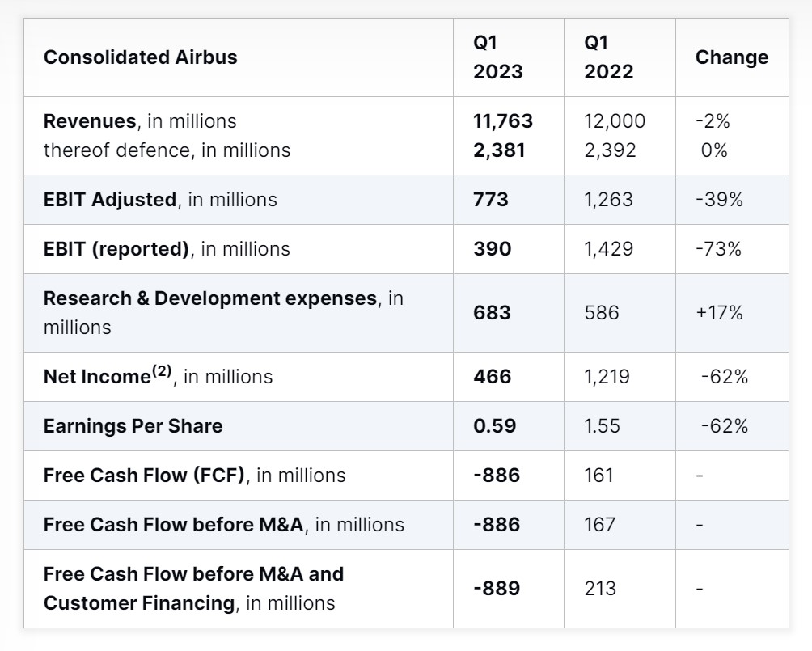The height and width of the screenshot is (651, 812).
Task: Click the "Free Cash Flow before M&A and Customer Financing" label
Action: coord(193,589)
